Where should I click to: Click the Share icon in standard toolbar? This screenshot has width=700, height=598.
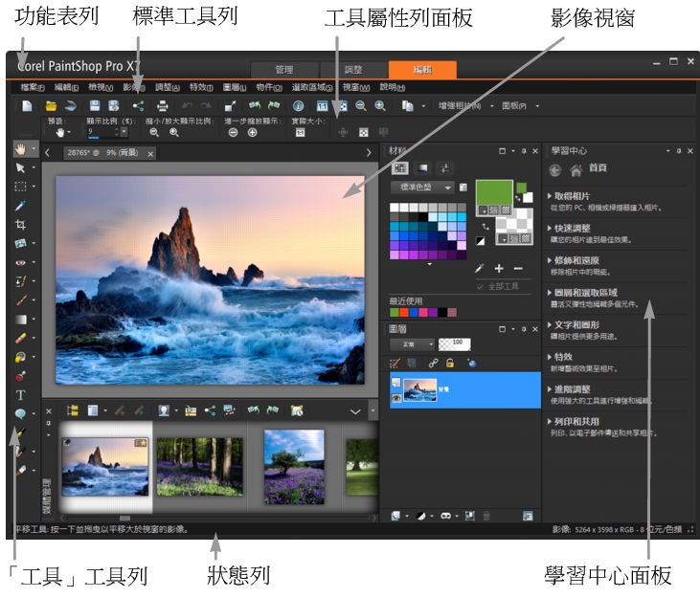[x=138, y=106]
